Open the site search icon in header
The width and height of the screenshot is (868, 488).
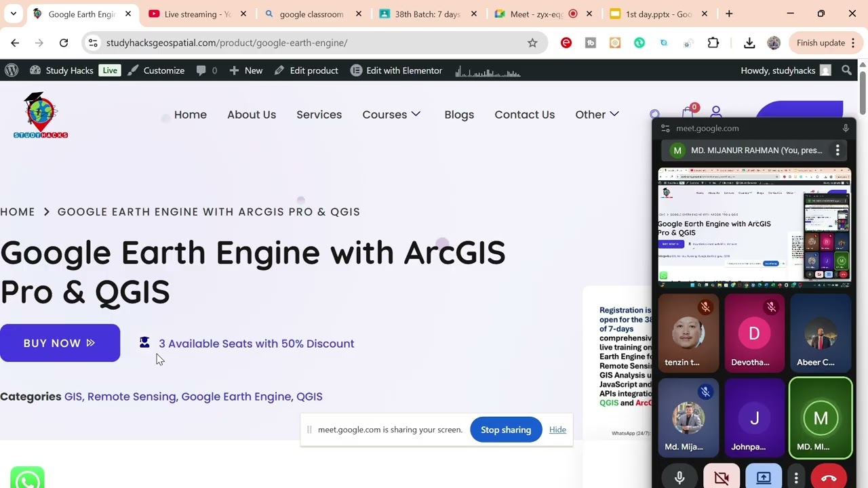pyautogui.click(x=654, y=114)
